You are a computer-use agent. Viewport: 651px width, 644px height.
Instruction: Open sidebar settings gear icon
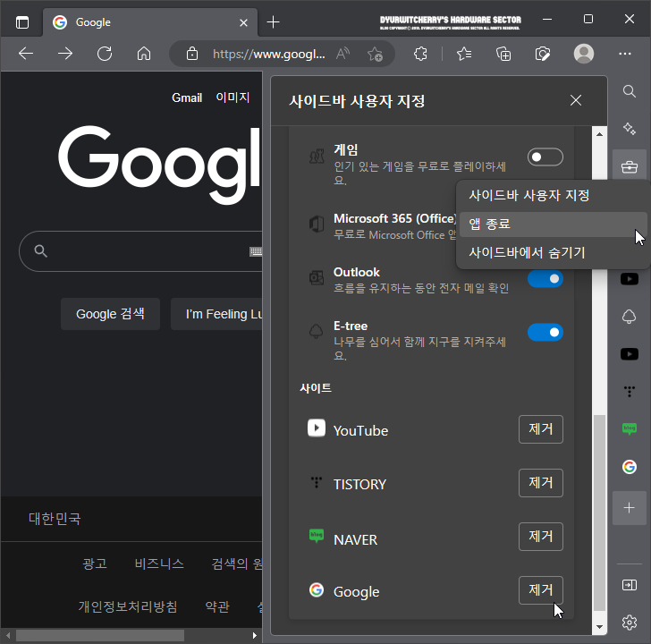pos(630,623)
